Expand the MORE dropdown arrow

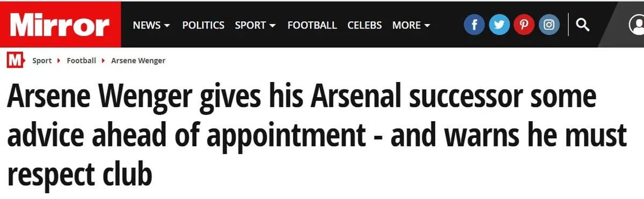pyautogui.click(x=427, y=26)
